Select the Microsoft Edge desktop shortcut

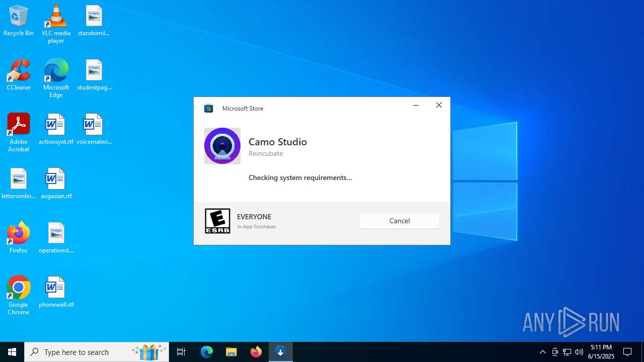(56, 78)
